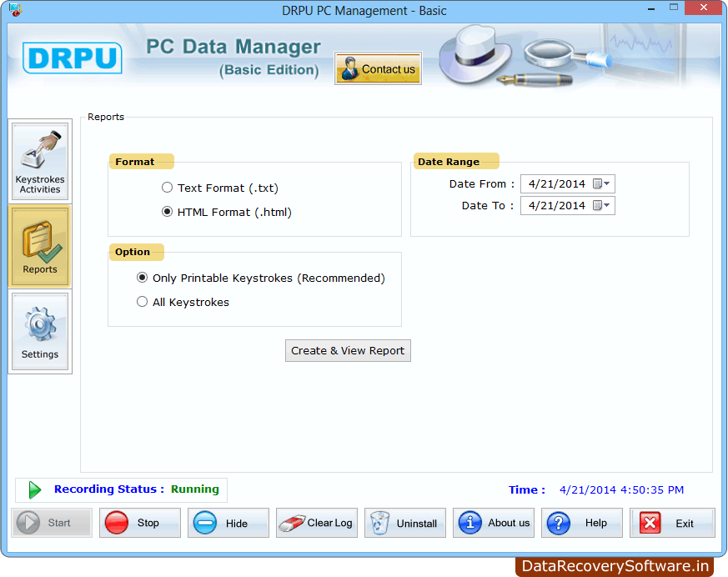This screenshot has width=728, height=577.
Task: Click the Uninstall recycle bin button
Action: pyautogui.click(x=404, y=523)
